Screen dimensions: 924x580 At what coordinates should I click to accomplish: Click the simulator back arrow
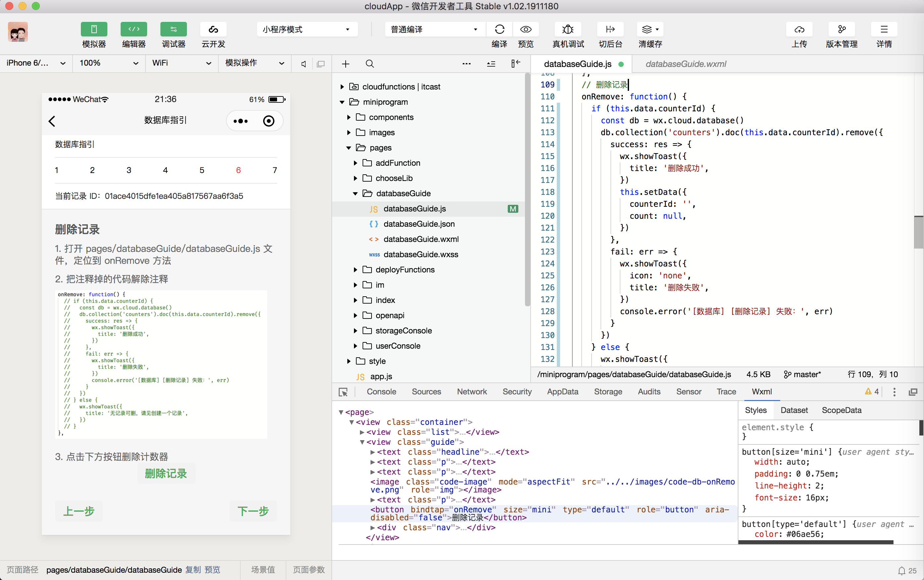coord(52,121)
